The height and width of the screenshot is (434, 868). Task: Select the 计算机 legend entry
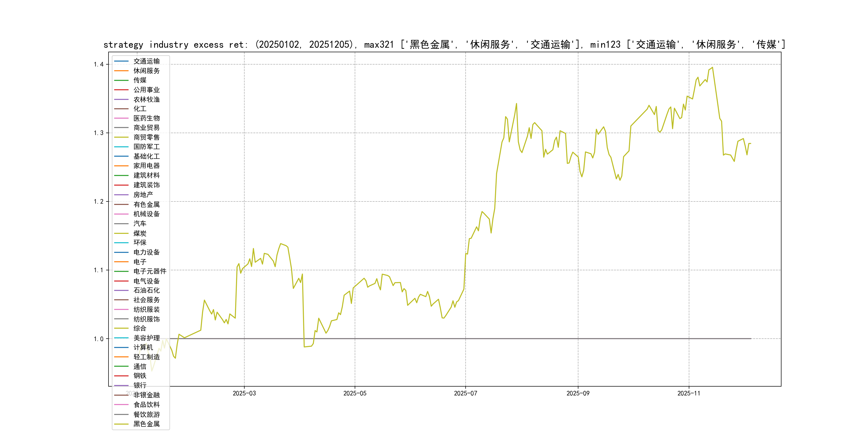click(143, 347)
